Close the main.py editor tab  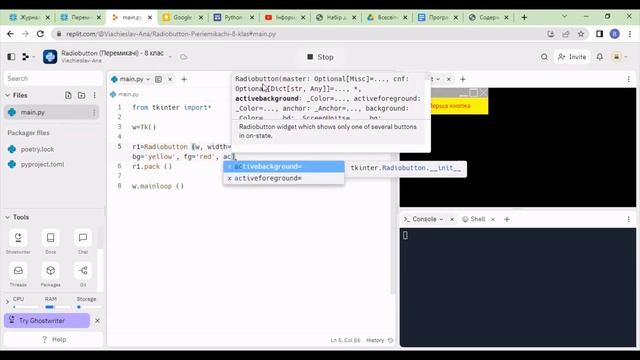pyautogui.click(x=170, y=79)
